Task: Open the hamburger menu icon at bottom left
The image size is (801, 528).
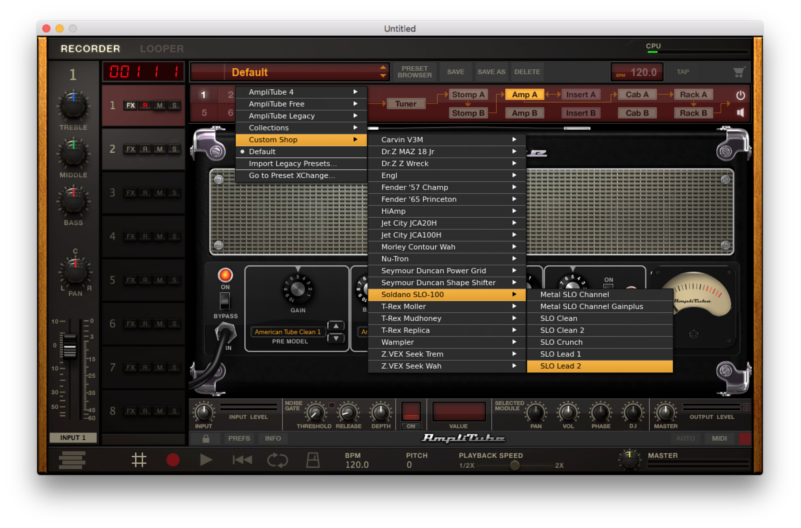Action: pos(72,460)
